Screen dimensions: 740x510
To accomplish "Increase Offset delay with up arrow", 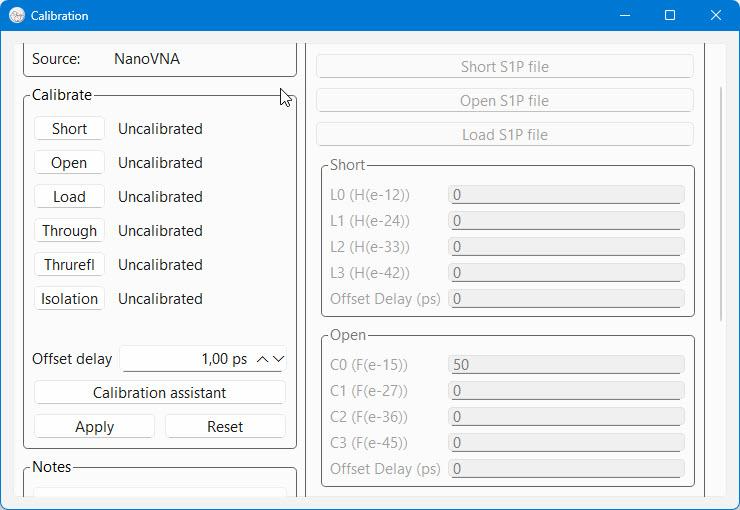I will (x=262, y=359).
